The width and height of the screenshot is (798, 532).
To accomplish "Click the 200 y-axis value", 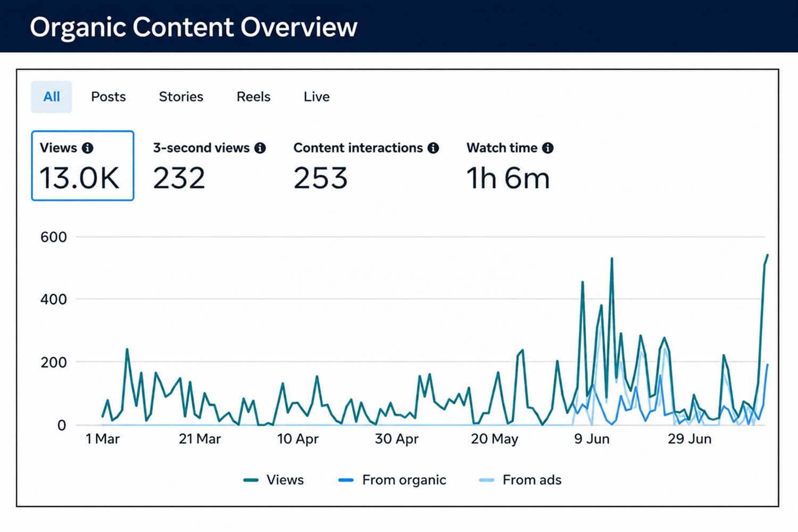I will (x=54, y=362).
